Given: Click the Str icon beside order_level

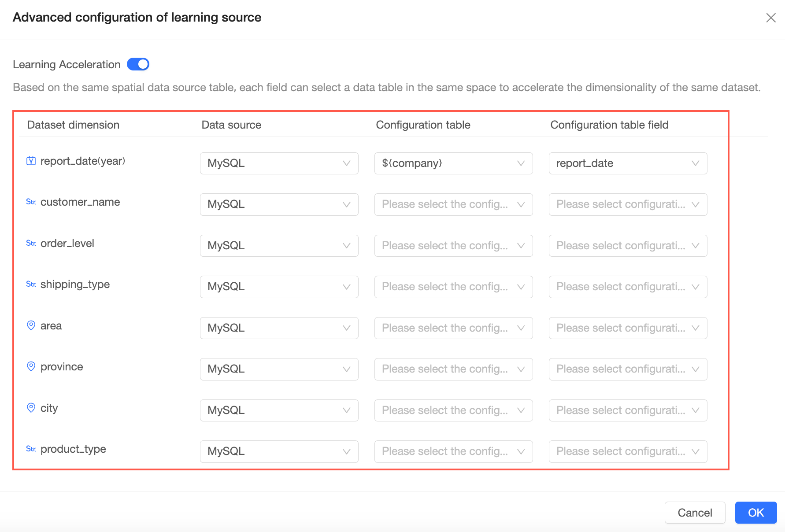Looking at the screenshot, I should tap(31, 243).
